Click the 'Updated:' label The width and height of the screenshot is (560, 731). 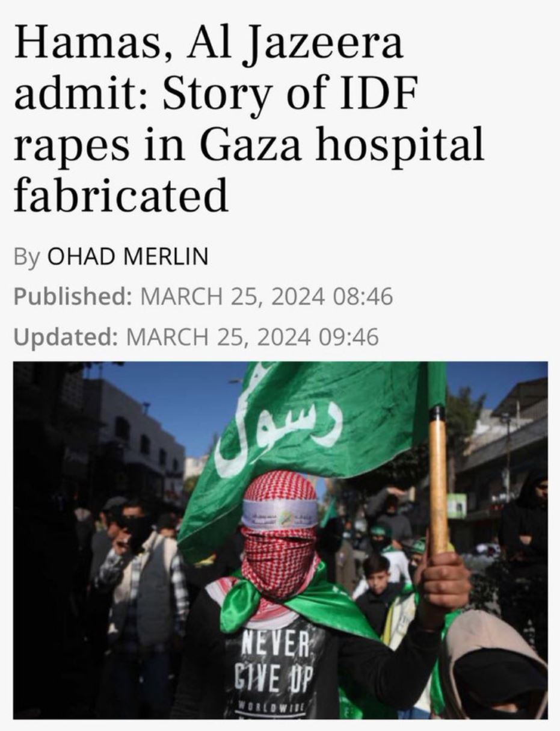click(x=66, y=337)
